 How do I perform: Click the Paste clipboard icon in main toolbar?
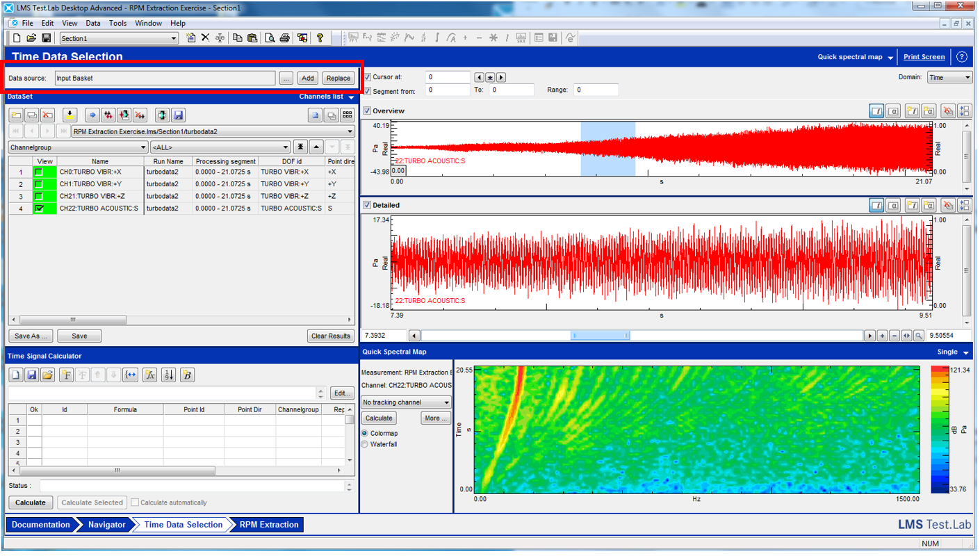[x=252, y=38]
